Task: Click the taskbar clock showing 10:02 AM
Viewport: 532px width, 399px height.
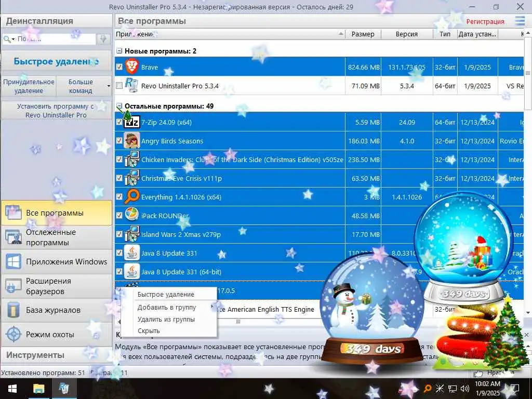Action: click(x=487, y=389)
